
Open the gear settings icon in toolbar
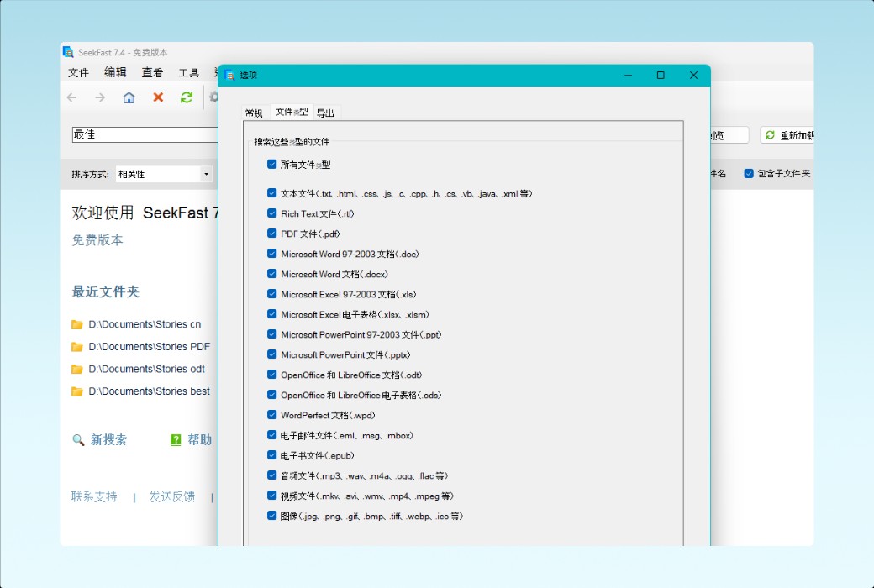[213, 97]
